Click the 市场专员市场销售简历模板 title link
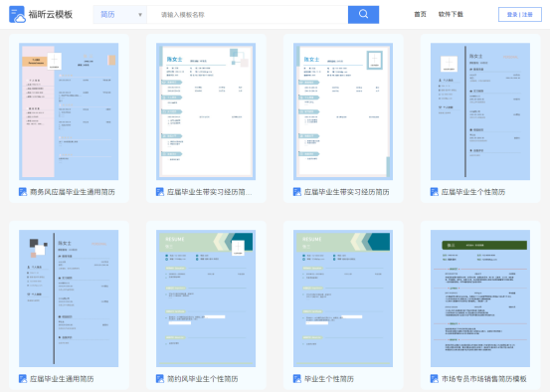This screenshot has width=550, height=392. (484, 379)
